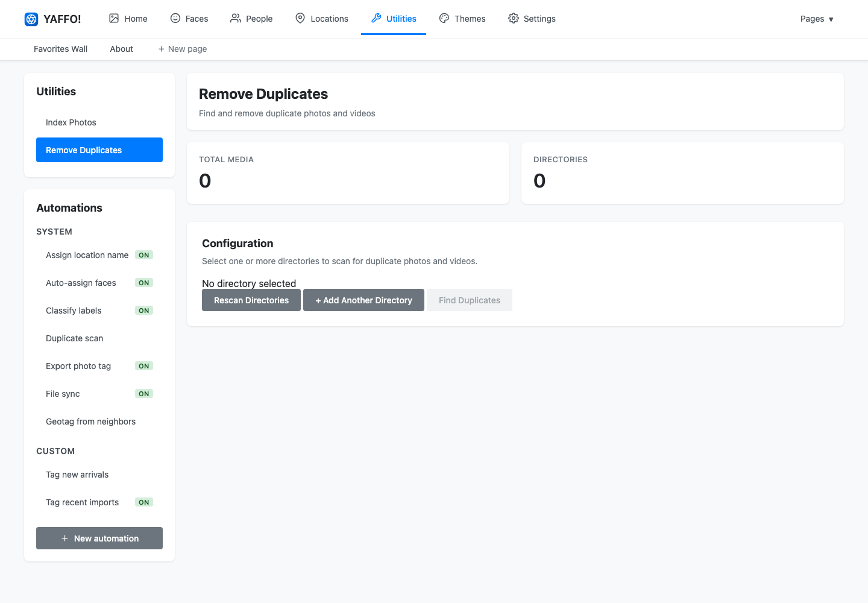Click the Rescan Directories button

251,300
